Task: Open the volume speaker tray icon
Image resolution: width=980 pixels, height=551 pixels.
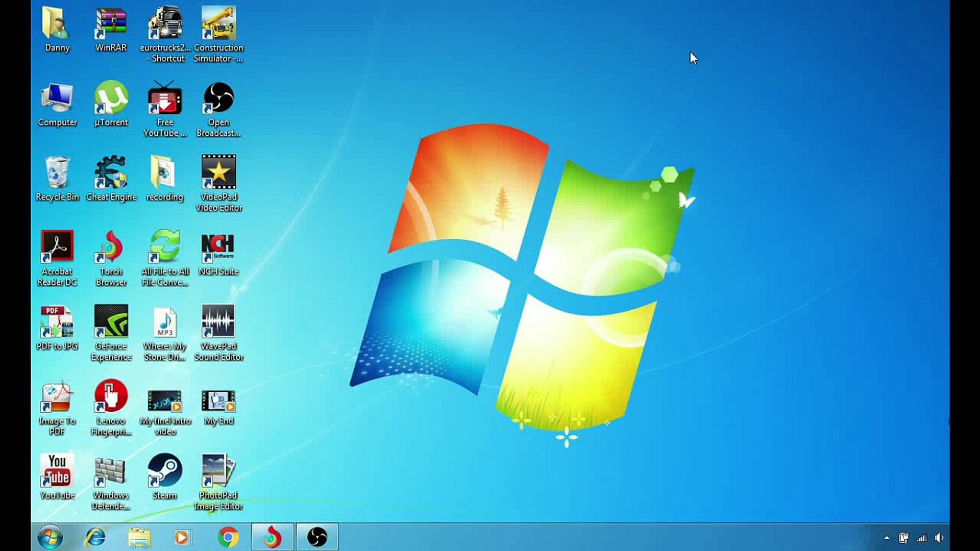Action: (x=939, y=538)
